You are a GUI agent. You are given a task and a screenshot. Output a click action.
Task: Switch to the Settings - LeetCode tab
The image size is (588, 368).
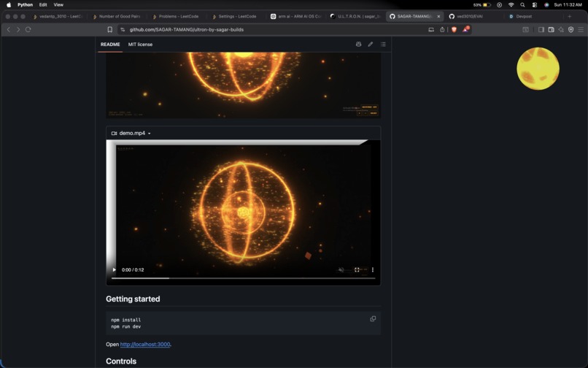point(235,16)
